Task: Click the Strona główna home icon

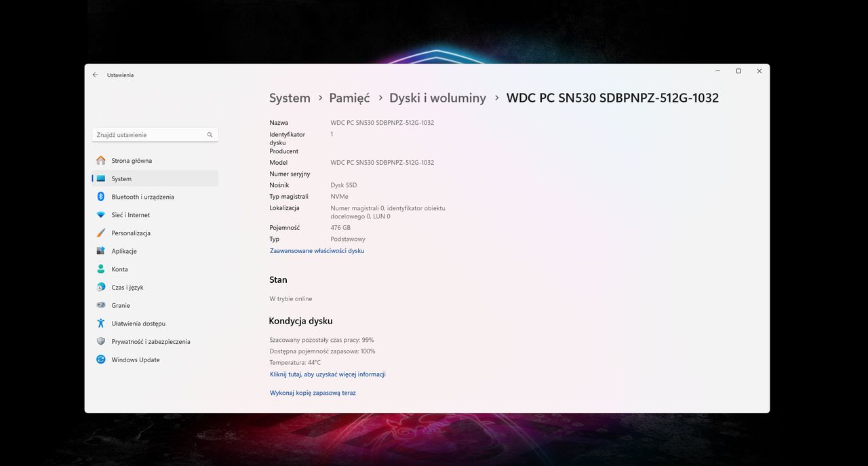Action: [101, 161]
